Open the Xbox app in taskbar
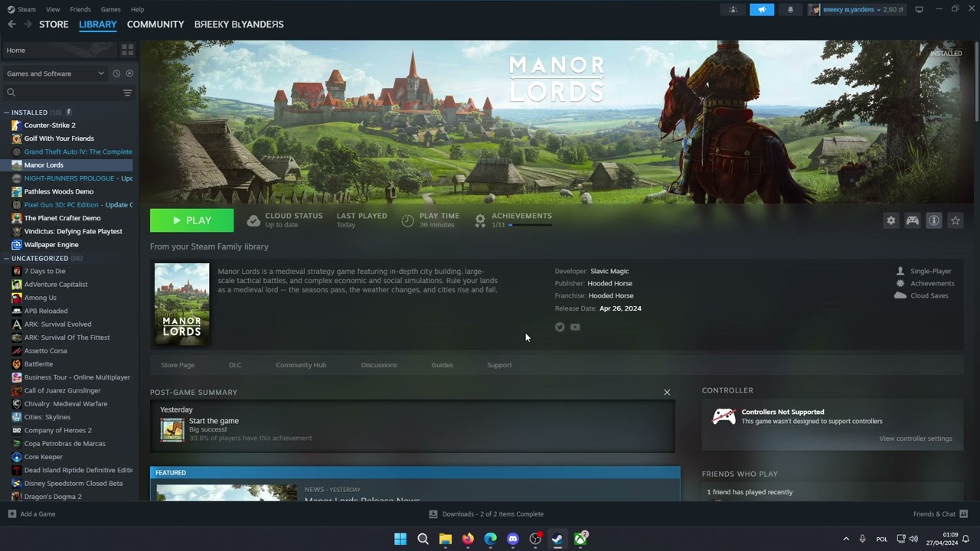Screen dimensions: 980x551 [x=580, y=539]
